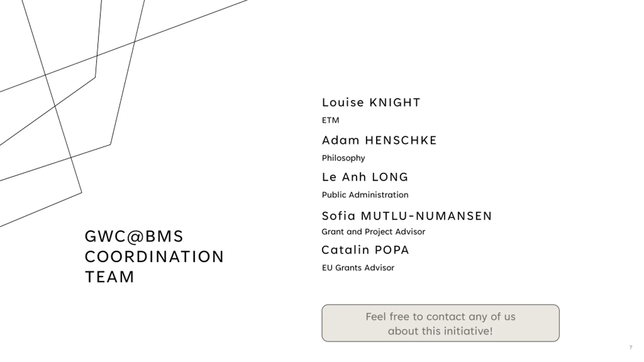Click the GWC@BMS title line
Screen dimensions: 644x362
tap(134, 237)
